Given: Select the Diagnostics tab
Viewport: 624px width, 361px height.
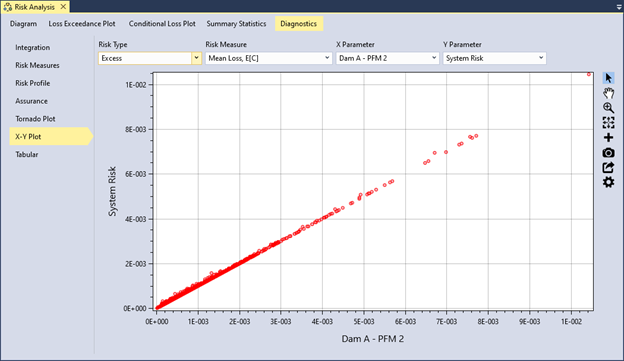Looking at the screenshot, I should [298, 24].
